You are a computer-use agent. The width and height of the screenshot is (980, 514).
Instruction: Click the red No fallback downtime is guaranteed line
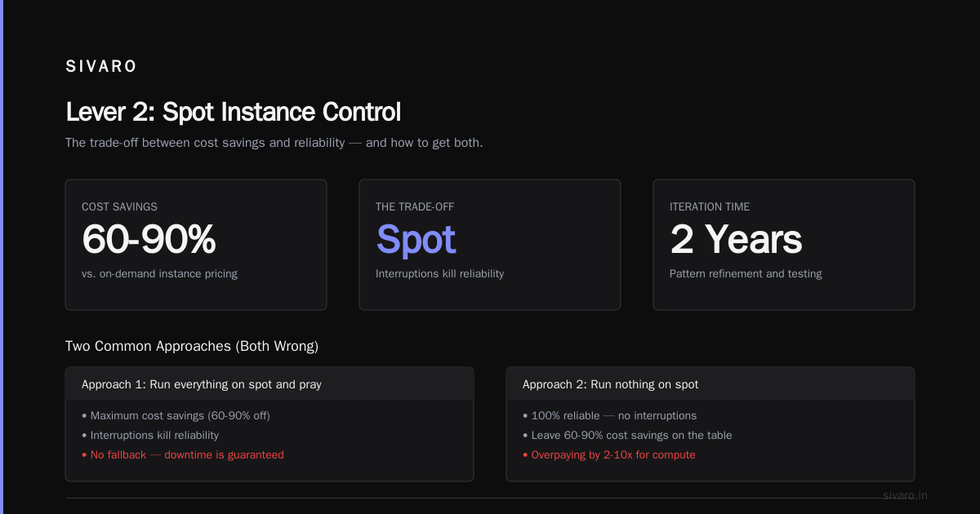tap(183, 454)
